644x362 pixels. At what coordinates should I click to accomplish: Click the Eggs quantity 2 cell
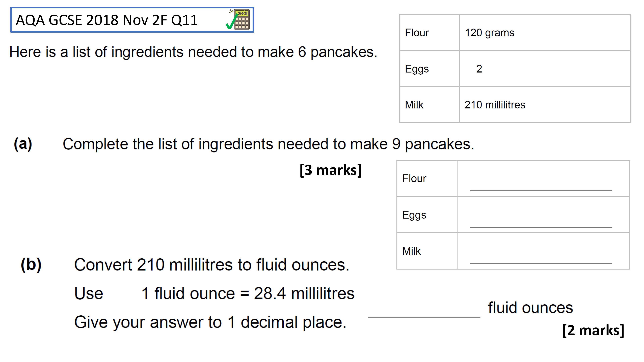pos(545,69)
